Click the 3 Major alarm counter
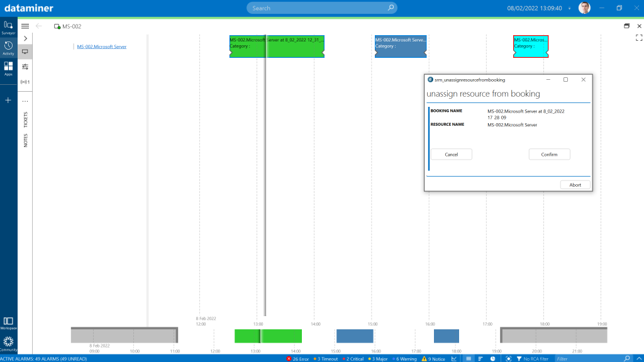644x362 pixels. tap(378, 359)
